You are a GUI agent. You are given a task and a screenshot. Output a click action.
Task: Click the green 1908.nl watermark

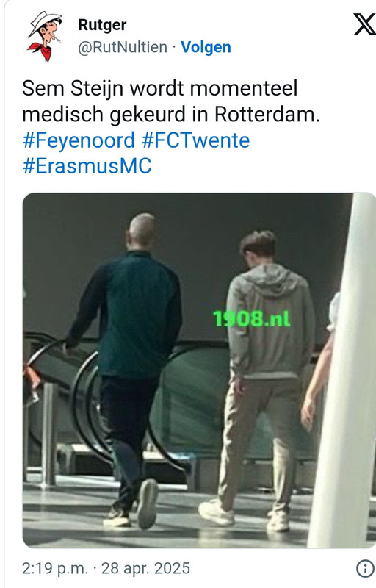tap(252, 319)
